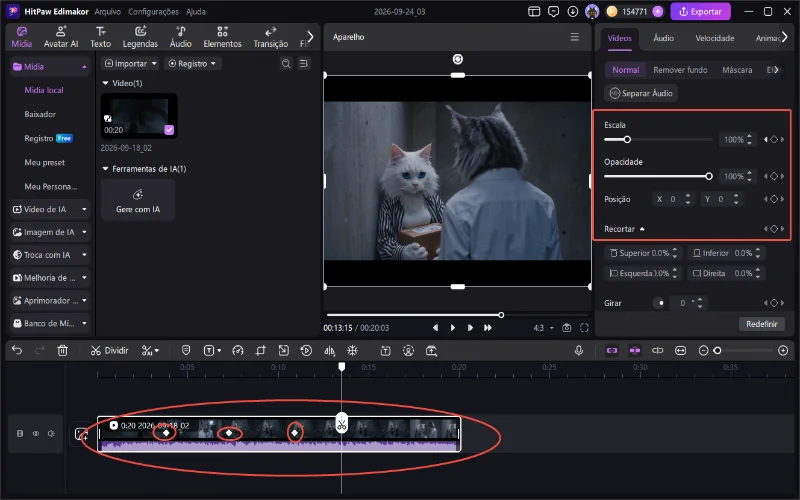Open the Registro dropdown

[x=192, y=63]
